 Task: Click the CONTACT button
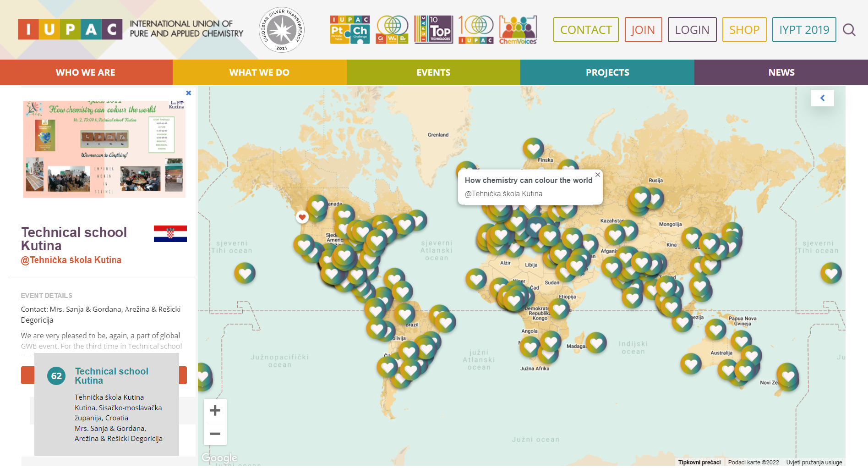[586, 30]
